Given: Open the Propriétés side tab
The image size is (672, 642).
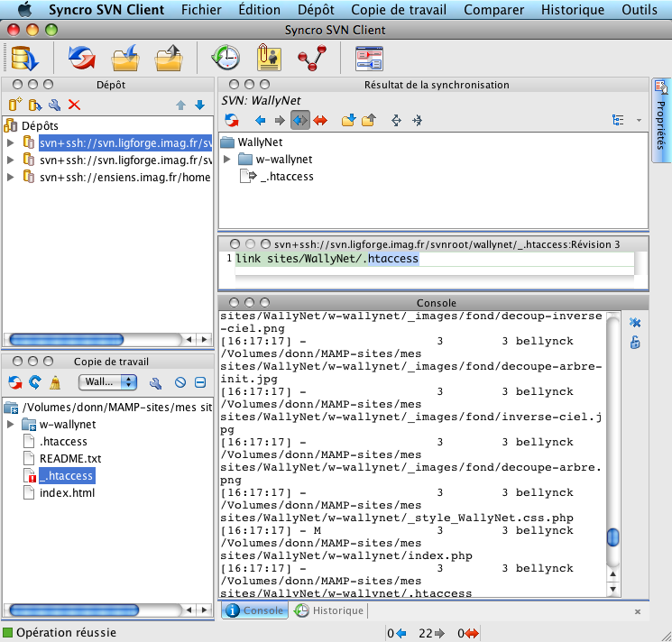Looking at the screenshot, I should pyautogui.click(x=661, y=120).
